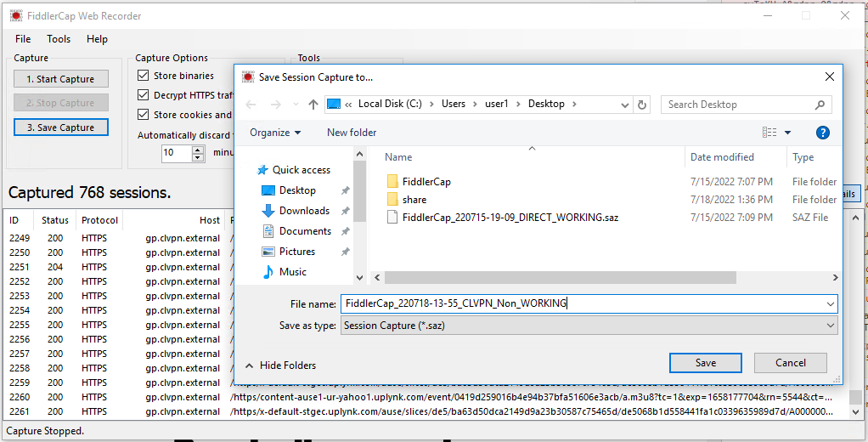Image resolution: width=868 pixels, height=442 pixels.
Task: Open Documents in navigation pane
Action: [x=305, y=231]
